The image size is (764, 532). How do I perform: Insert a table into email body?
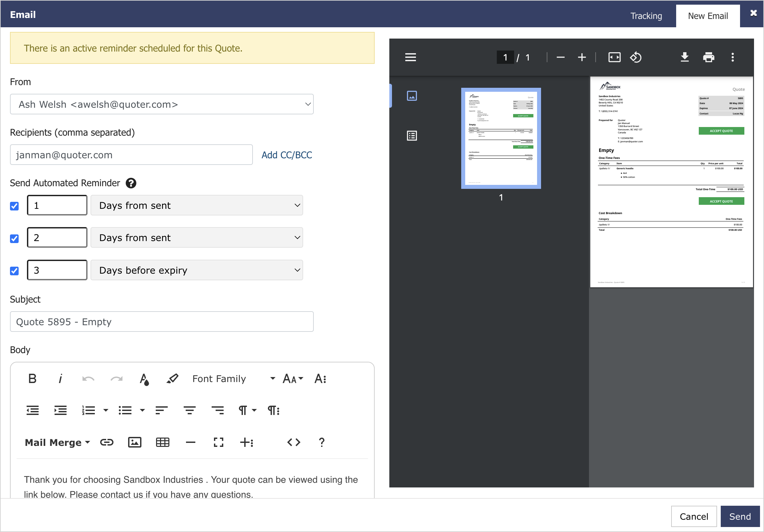tap(163, 442)
